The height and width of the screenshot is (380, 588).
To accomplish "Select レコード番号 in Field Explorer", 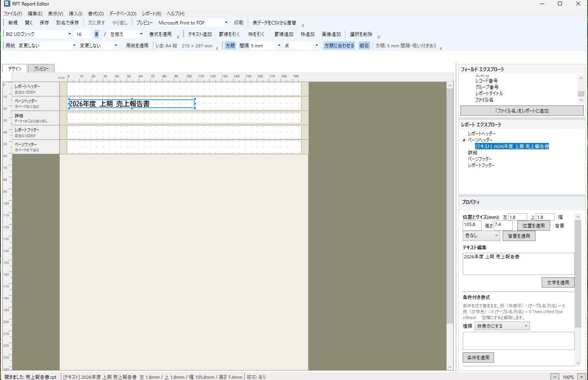I will pos(486,81).
